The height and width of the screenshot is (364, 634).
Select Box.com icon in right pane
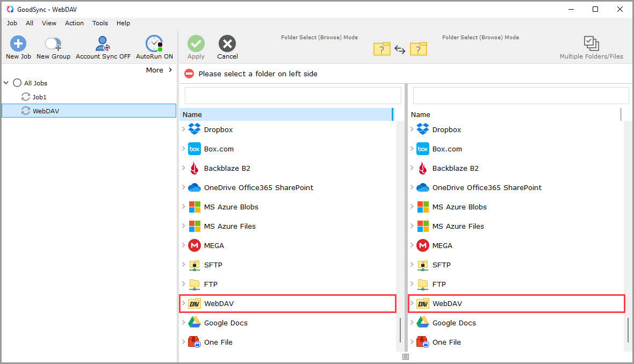tap(423, 149)
